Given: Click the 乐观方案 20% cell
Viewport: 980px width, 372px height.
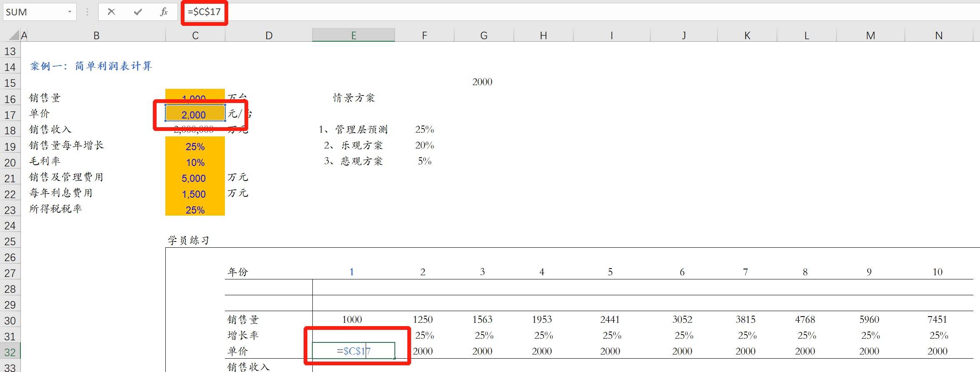Looking at the screenshot, I should [x=424, y=145].
